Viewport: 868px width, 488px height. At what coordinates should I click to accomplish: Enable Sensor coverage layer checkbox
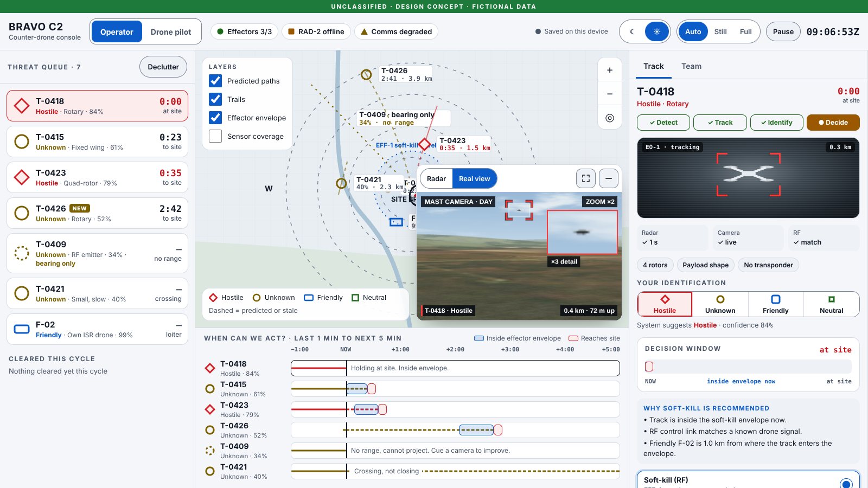point(215,136)
